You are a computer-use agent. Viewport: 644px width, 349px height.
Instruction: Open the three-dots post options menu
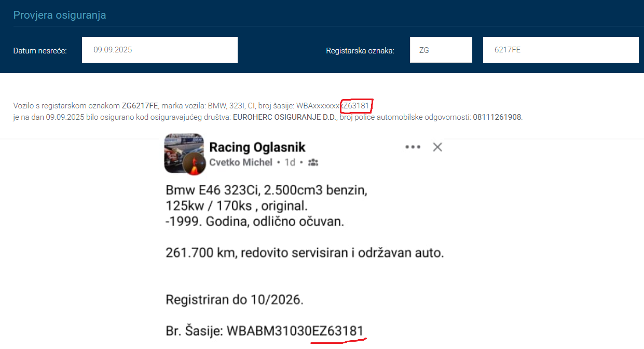coord(413,147)
